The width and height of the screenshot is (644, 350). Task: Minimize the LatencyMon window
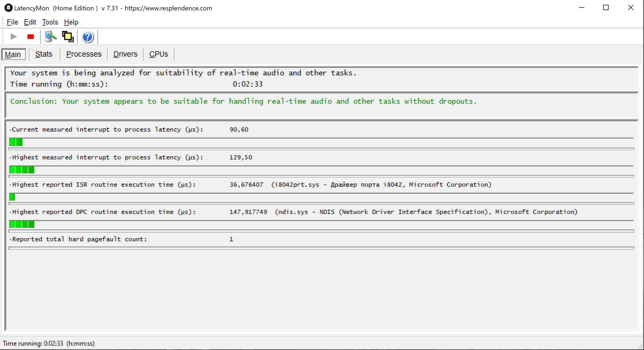[x=581, y=8]
